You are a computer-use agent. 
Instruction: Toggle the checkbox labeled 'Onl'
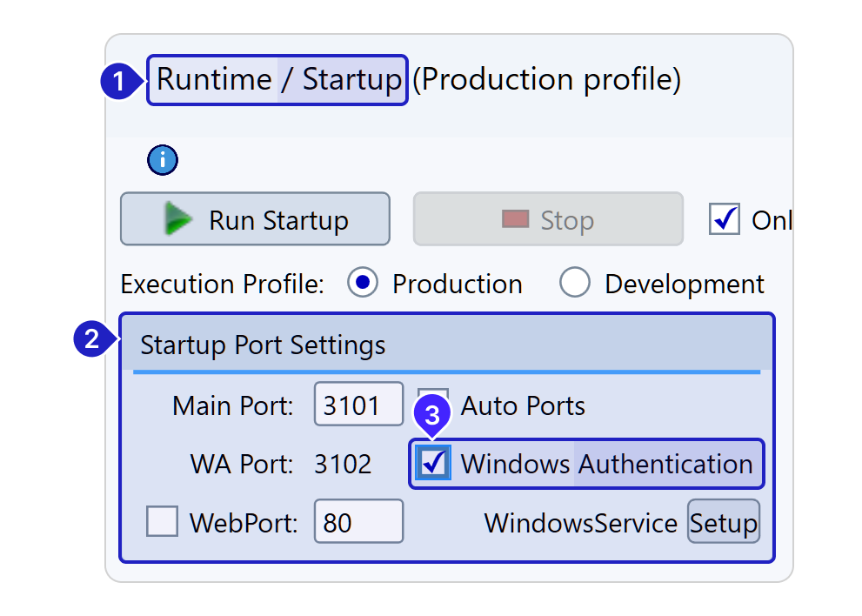point(724,219)
